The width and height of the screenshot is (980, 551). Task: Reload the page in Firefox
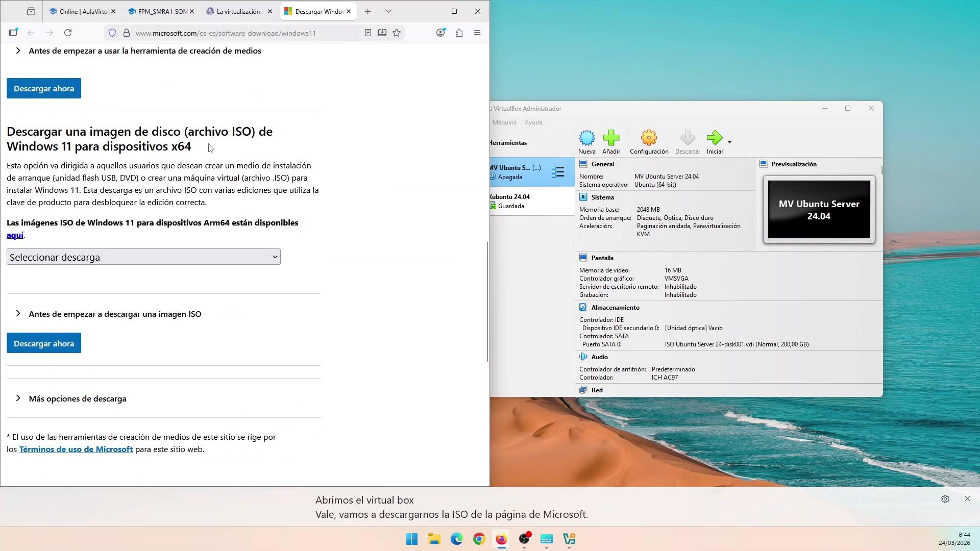(68, 33)
